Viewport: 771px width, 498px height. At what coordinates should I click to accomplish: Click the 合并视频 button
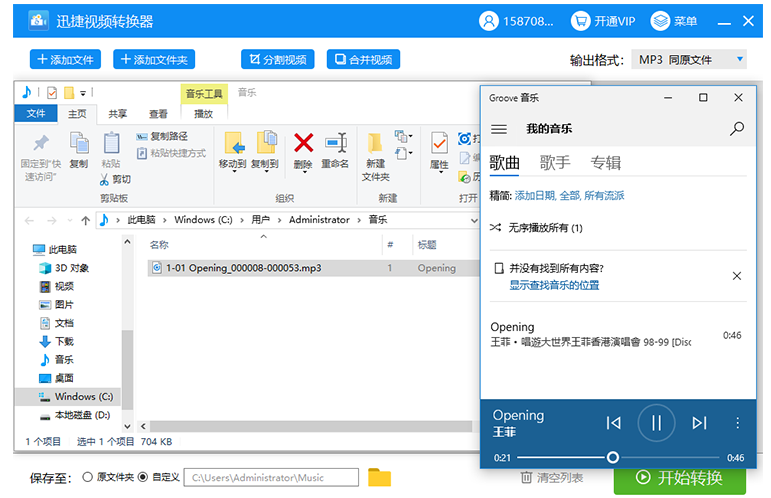pos(363,59)
